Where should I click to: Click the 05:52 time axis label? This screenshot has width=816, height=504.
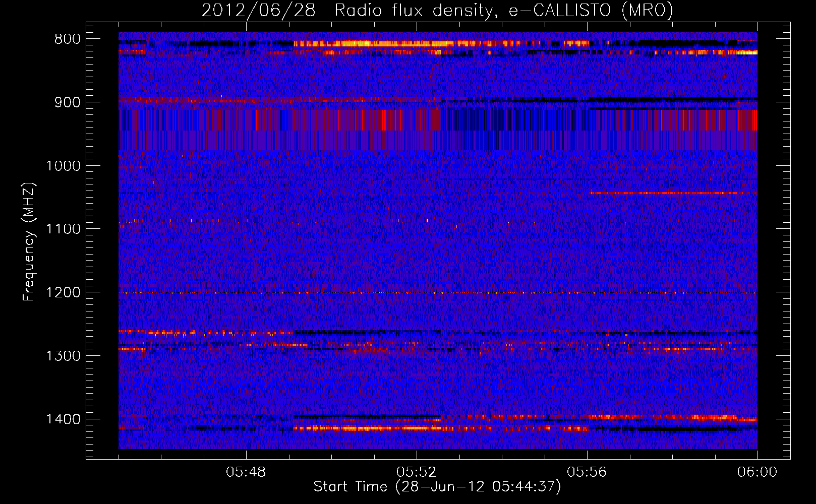(417, 472)
